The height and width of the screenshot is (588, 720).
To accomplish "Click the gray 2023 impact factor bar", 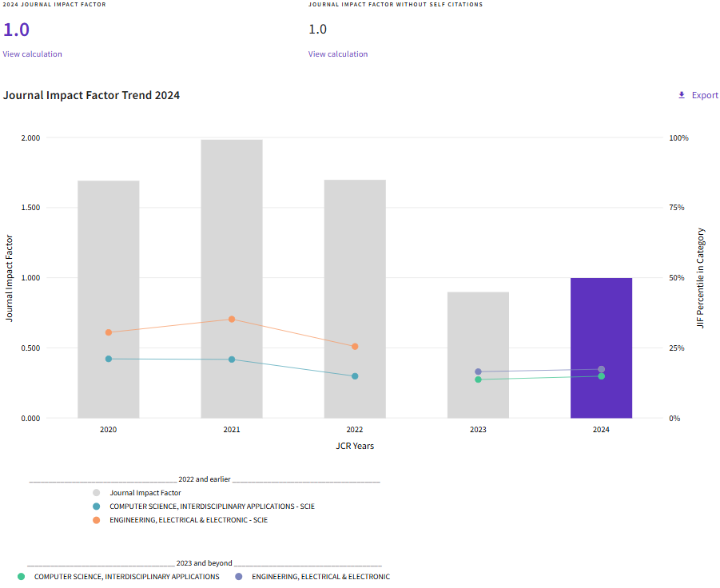I will click(x=478, y=336).
